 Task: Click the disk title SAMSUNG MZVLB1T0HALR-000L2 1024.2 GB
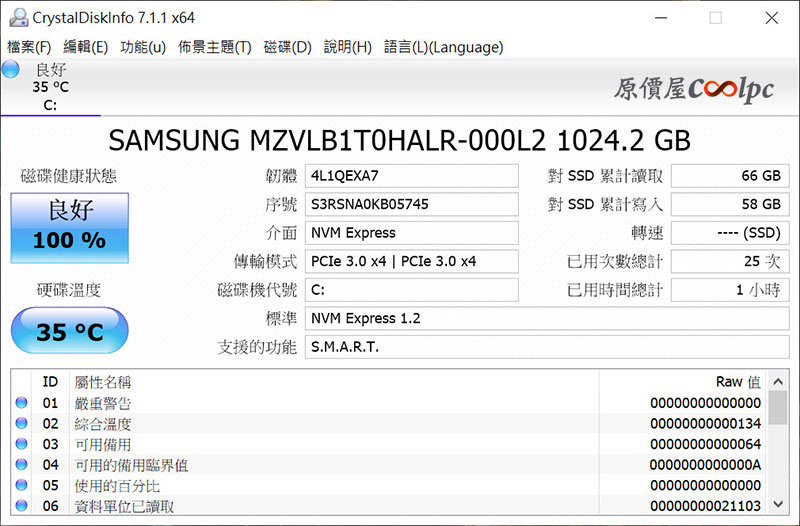(x=399, y=140)
